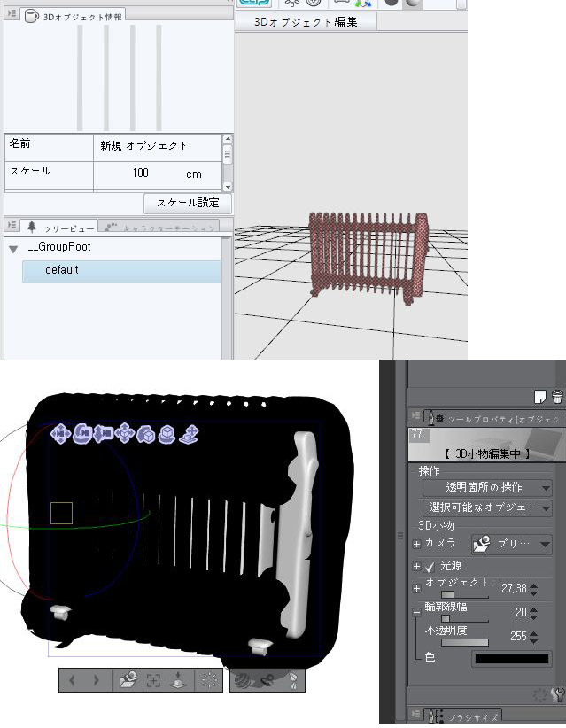Viewport: 566px width, 728px height.
Task: Open the black 色 color swatch
Action: tap(512, 659)
